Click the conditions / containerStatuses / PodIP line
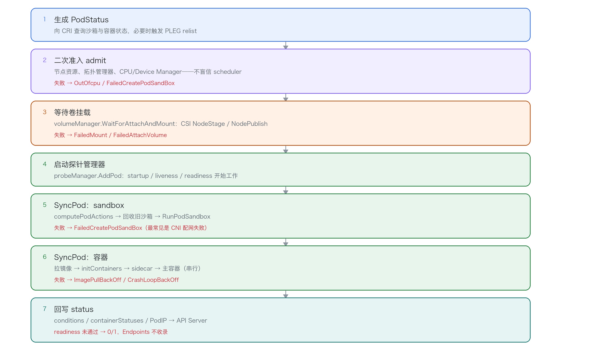This screenshot has height=364, width=612. (x=131, y=320)
